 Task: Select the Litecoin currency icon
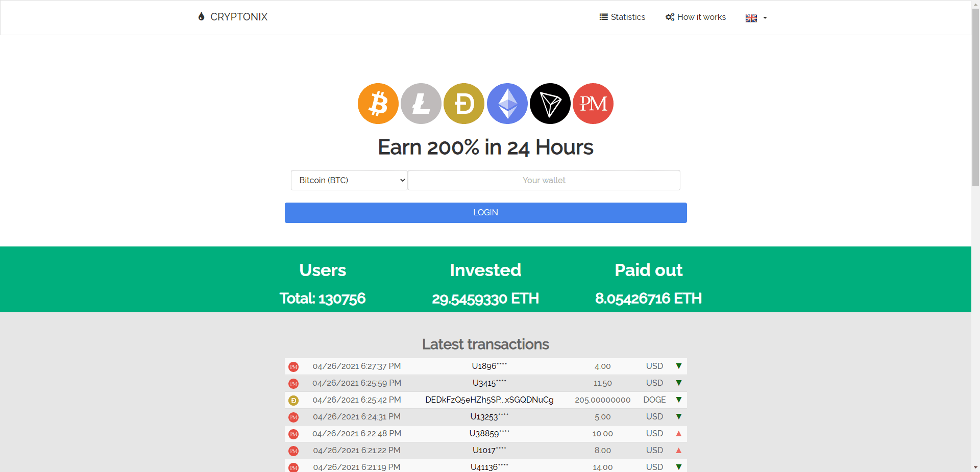[x=421, y=104]
